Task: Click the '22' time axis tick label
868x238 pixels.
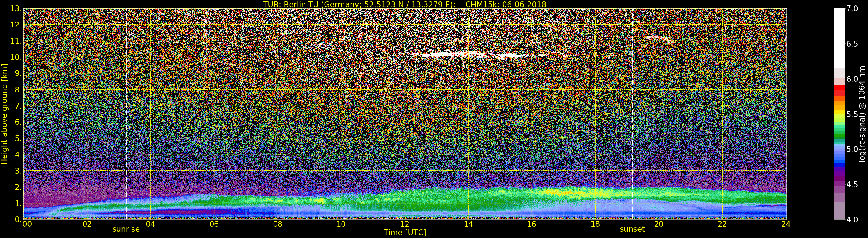Action: (722, 224)
